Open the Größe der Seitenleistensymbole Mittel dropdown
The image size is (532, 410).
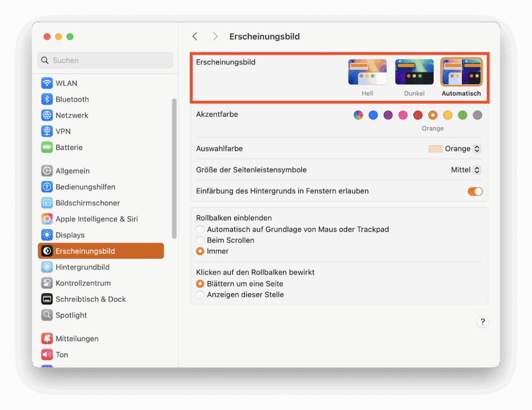pyautogui.click(x=466, y=170)
